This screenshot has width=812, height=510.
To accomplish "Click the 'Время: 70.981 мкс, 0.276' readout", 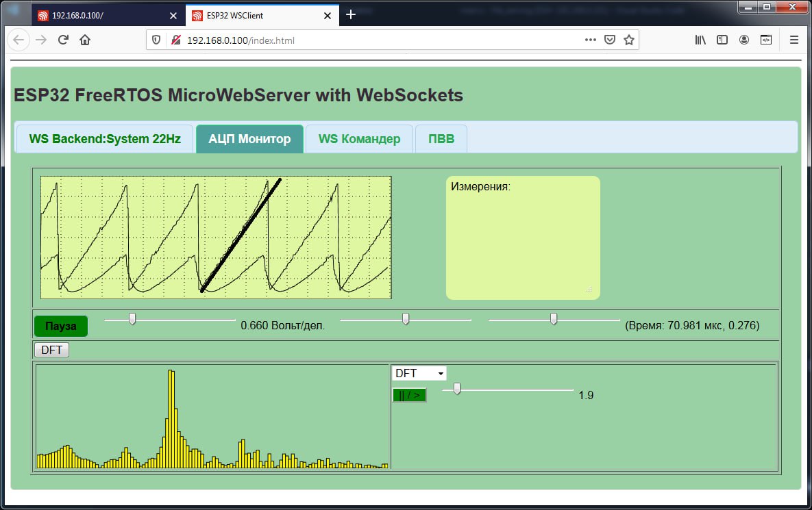I will click(x=692, y=325).
